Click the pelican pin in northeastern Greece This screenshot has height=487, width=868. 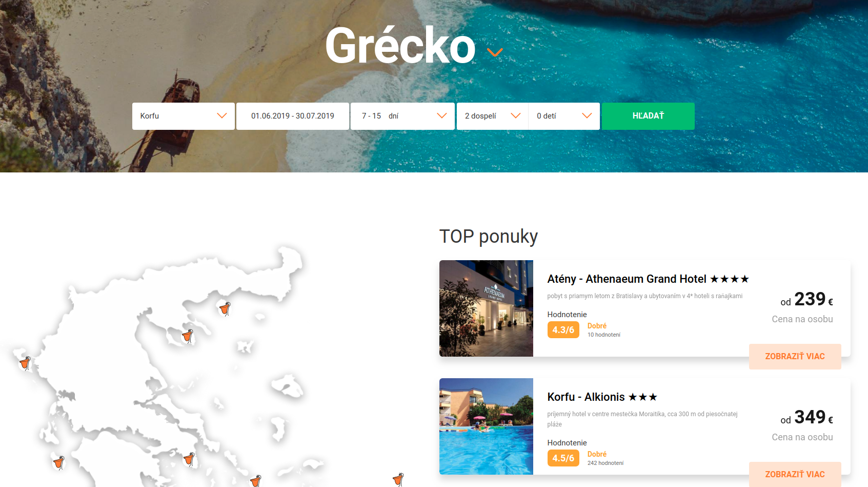[225, 308]
